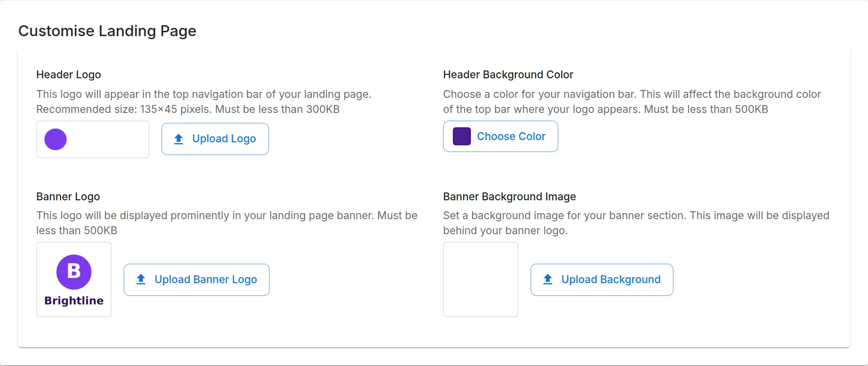The height and width of the screenshot is (366, 868).
Task: Select the header logo preview with purple circle
Action: (x=93, y=139)
